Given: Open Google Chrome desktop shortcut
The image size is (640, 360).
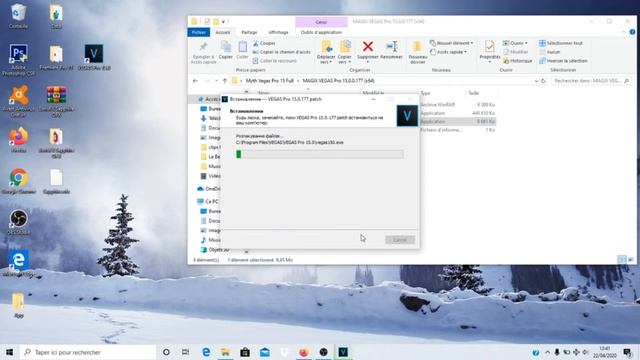Looking at the screenshot, I should tap(18, 181).
